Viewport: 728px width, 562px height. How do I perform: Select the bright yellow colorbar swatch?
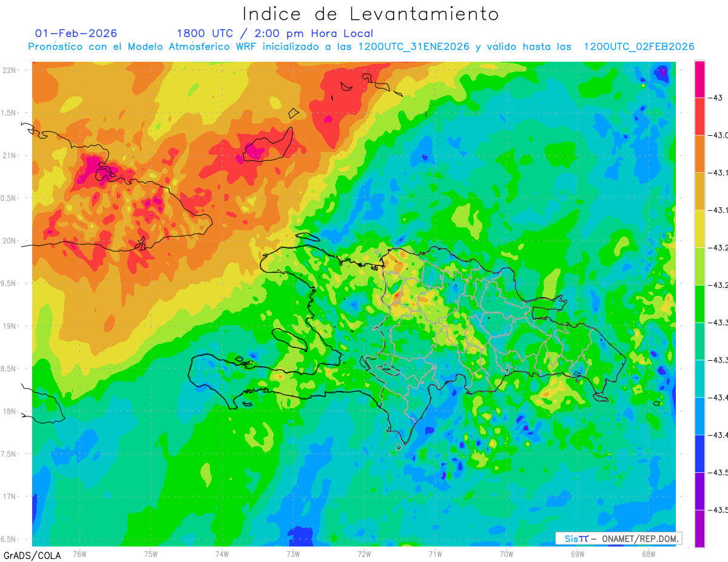[699, 229]
